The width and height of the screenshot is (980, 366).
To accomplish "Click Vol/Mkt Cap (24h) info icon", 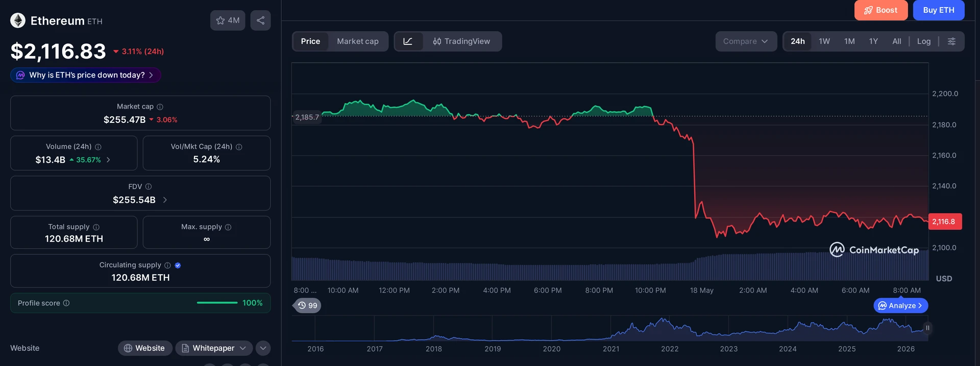I will coord(239,147).
